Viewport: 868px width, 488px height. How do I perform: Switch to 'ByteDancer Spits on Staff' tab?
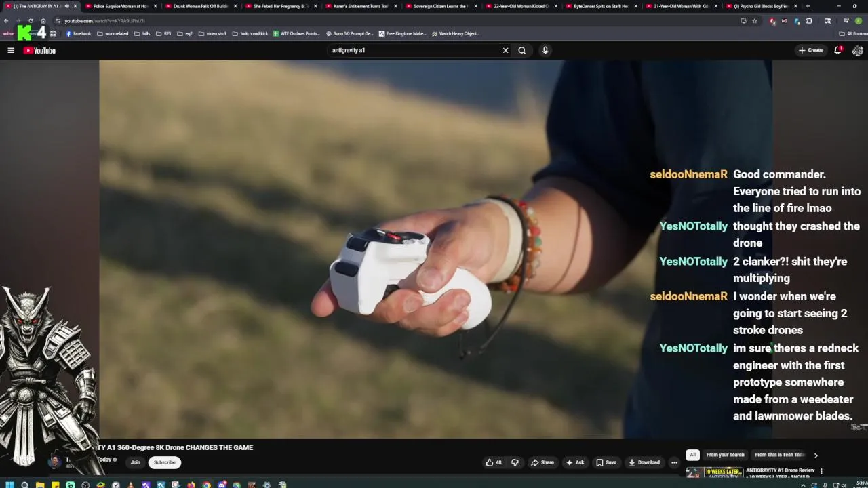(x=600, y=6)
